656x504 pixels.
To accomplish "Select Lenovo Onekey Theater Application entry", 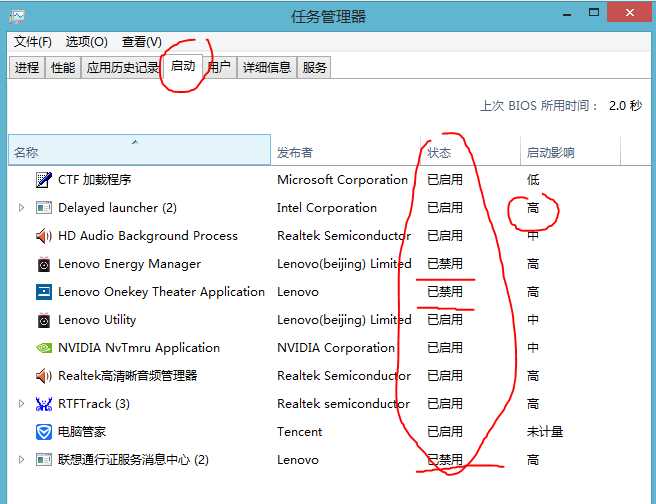I will click(x=161, y=292).
